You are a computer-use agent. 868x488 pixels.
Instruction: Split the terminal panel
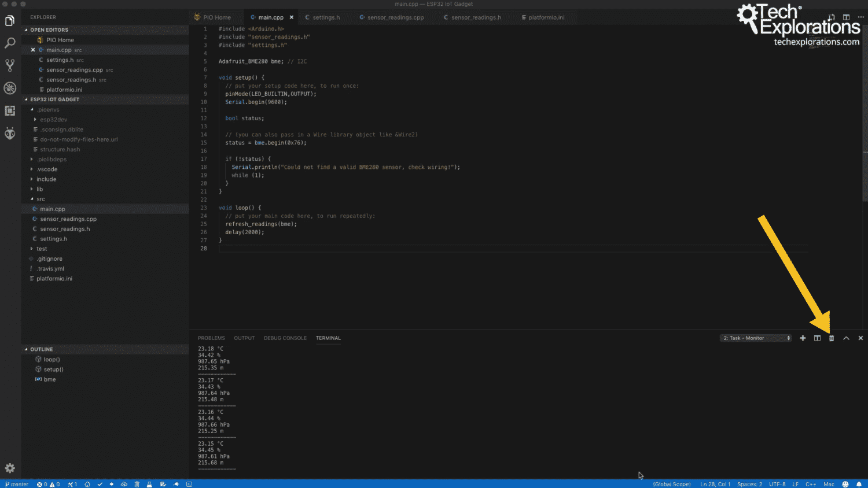pyautogui.click(x=817, y=338)
